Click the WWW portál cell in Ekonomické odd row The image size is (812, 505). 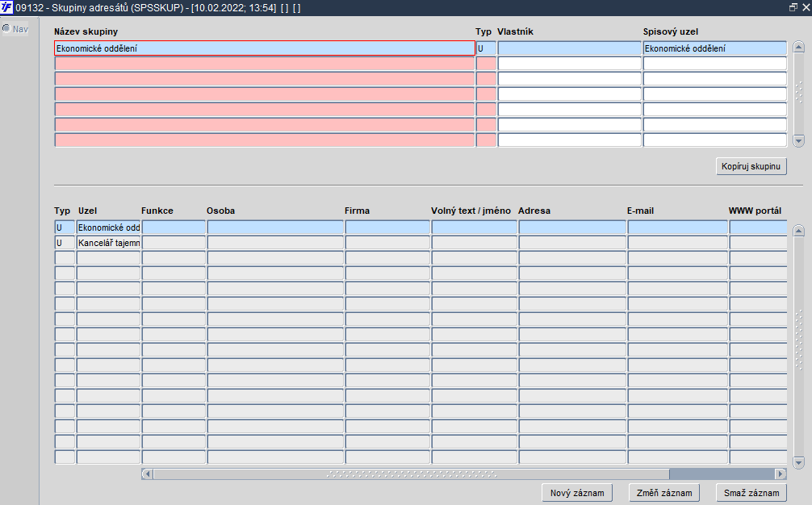[758, 227]
